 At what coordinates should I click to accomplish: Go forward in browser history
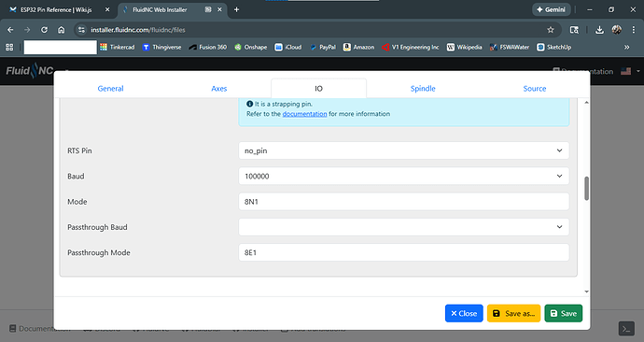(27, 30)
